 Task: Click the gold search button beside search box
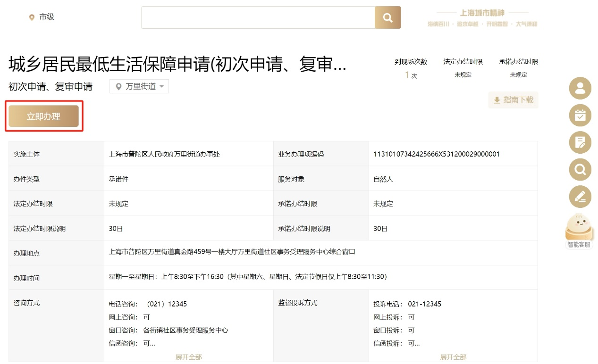point(387,17)
